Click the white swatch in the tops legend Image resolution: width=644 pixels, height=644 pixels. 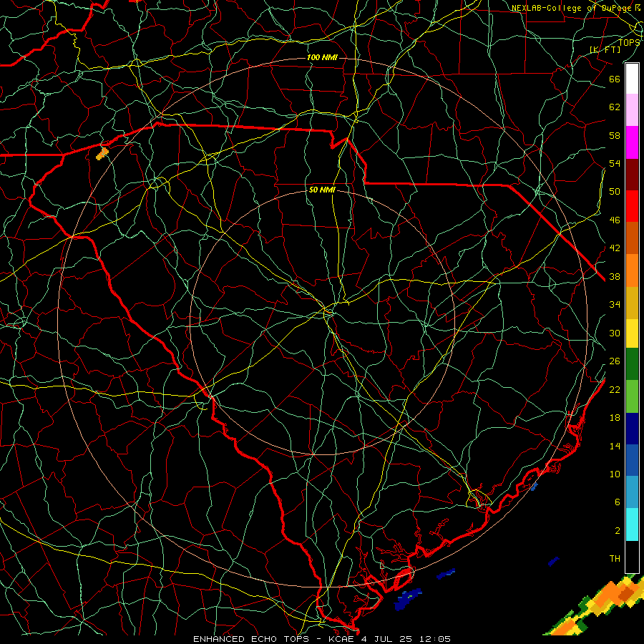[x=632, y=79]
